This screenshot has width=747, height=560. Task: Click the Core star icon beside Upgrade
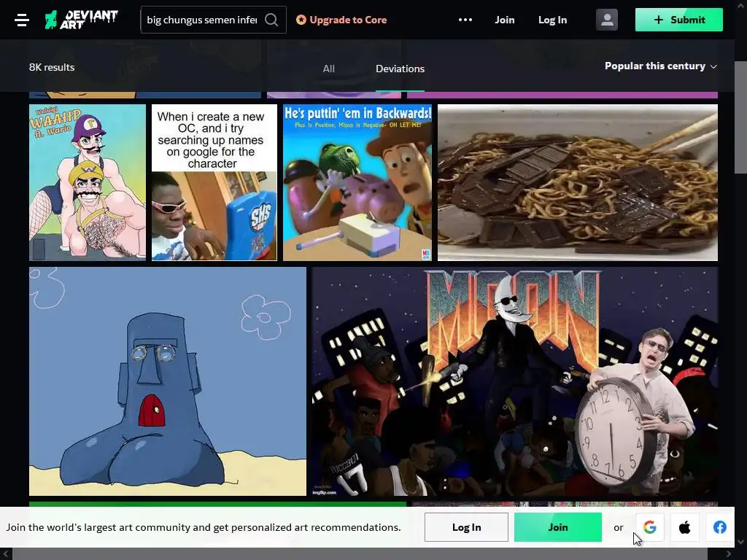[x=301, y=20]
